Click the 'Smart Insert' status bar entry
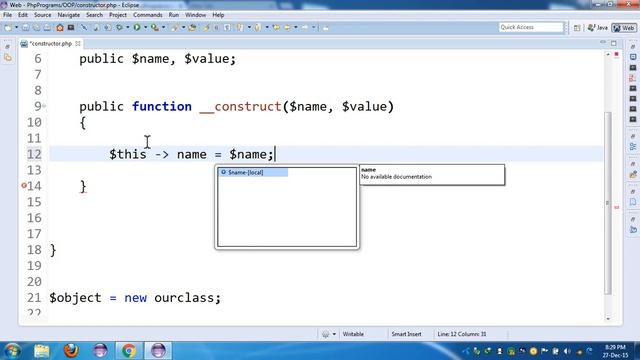The width and height of the screenshot is (640, 360). [406, 334]
